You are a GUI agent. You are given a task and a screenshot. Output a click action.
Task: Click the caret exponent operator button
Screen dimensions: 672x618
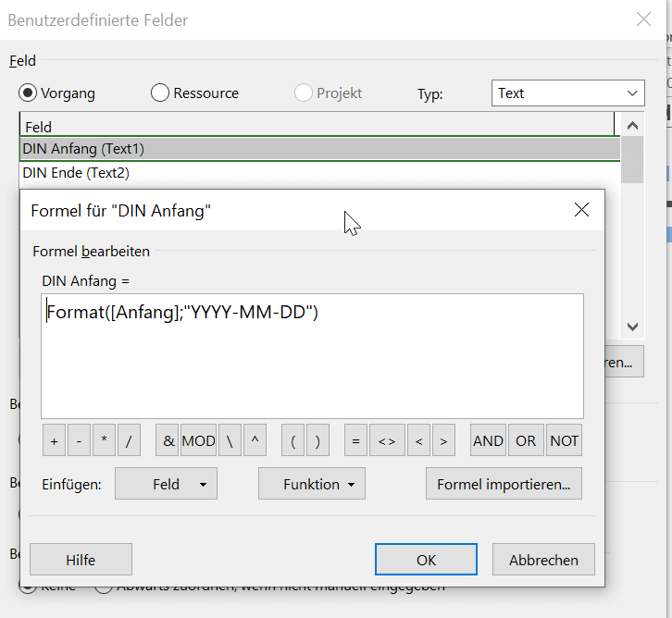(255, 441)
